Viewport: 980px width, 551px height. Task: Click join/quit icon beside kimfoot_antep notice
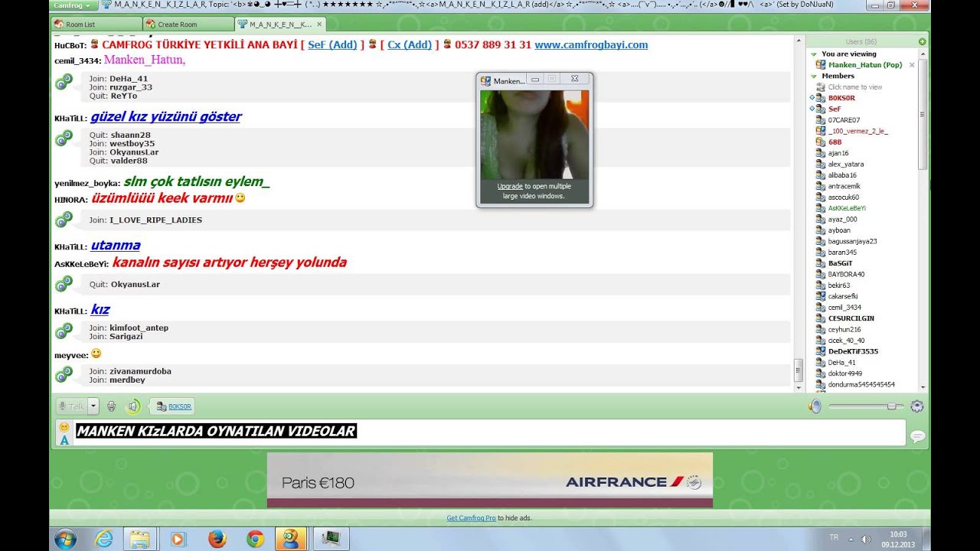(64, 331)
